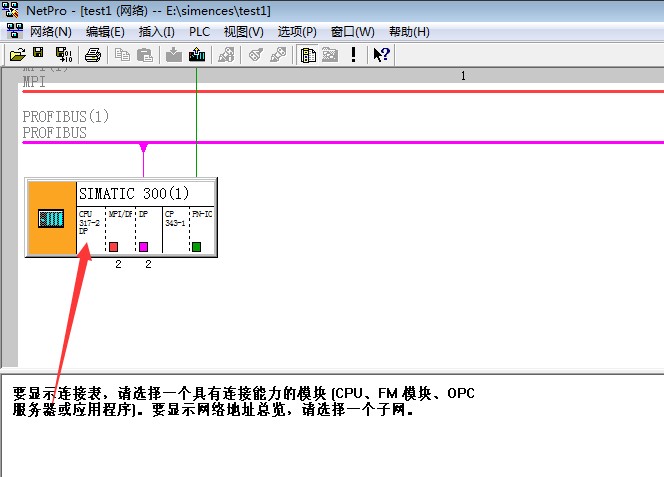The height and width of the screenshot is (477, 664).
Task: Click the exclamation mark toolbar icon
Action: pyautogui.click(x=353, y=55)
